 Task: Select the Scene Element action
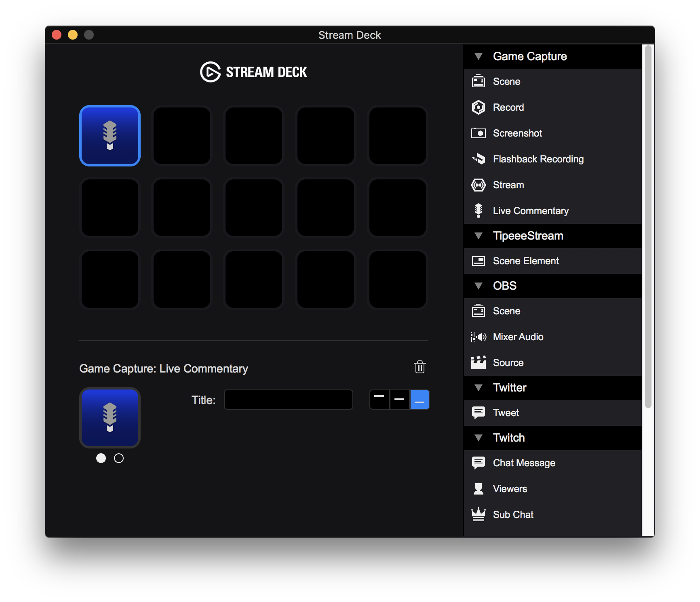[525, 261]
